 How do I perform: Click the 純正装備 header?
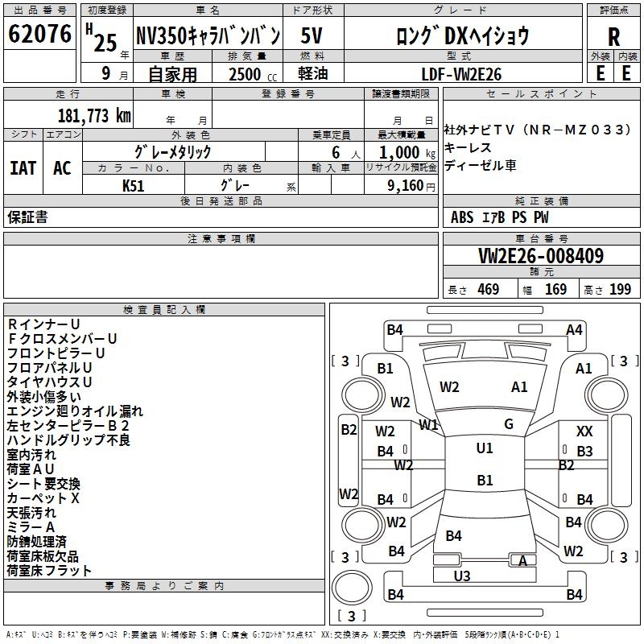(x=542, y=200)
